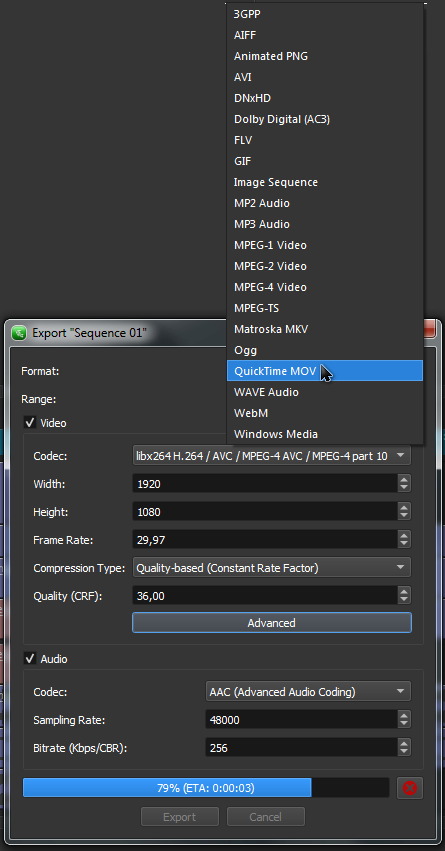445x851 pixels.
Task: Click Quality (CRF) stepper arrows
Action: click(404, 596)
